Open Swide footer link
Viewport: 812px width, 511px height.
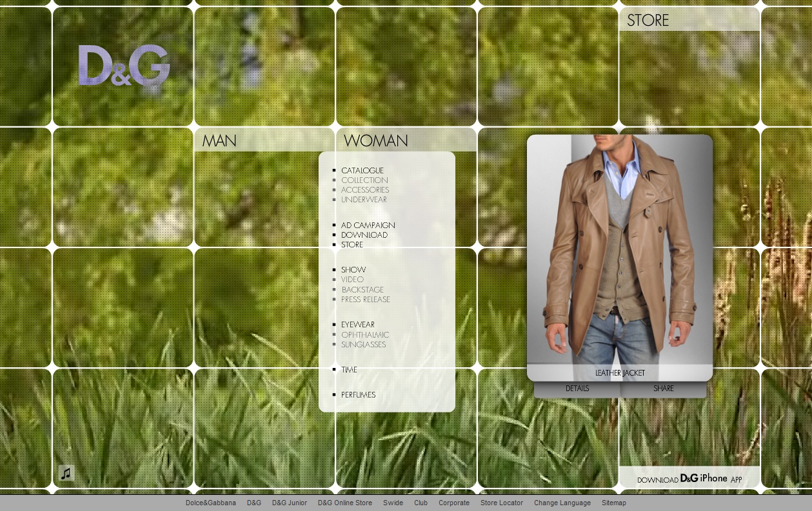coord(393,503)
